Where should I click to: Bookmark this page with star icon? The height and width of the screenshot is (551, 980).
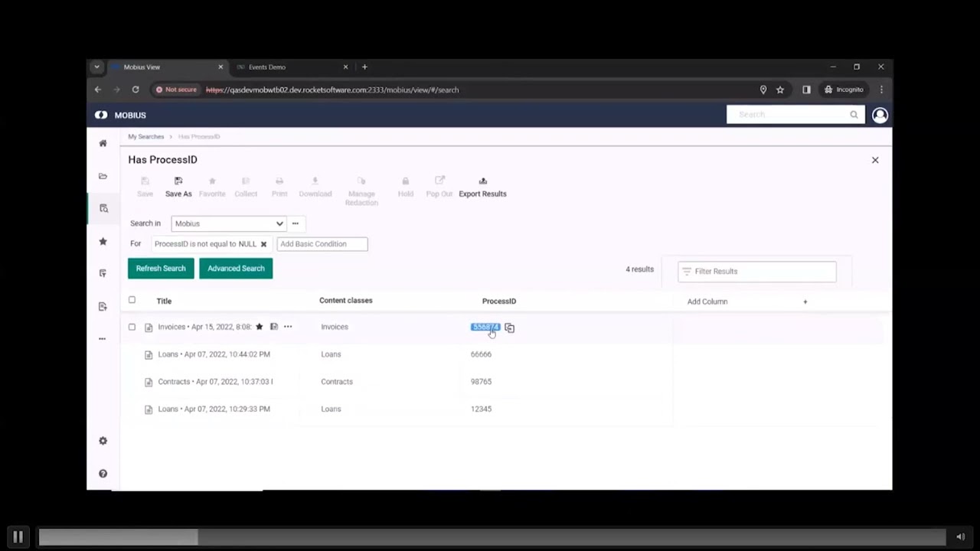click(x=780, y=90)
